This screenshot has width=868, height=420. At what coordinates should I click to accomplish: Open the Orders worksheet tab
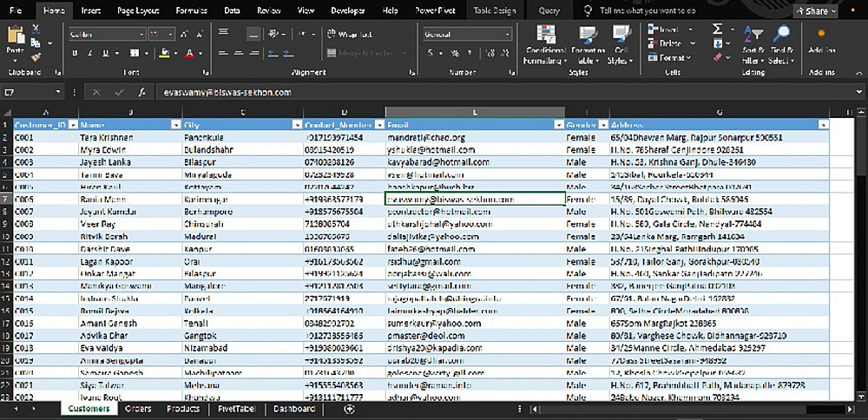click(137, 409)
